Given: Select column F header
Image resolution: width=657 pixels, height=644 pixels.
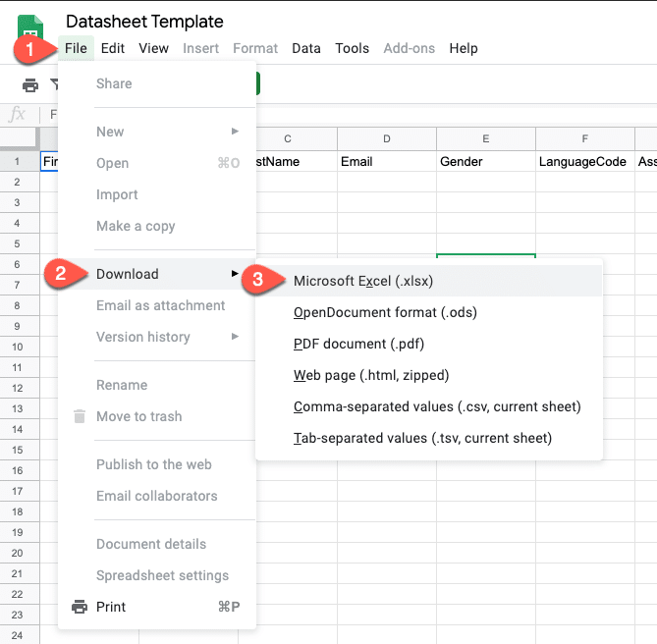Looking at the screenshot, I should 585,139.
